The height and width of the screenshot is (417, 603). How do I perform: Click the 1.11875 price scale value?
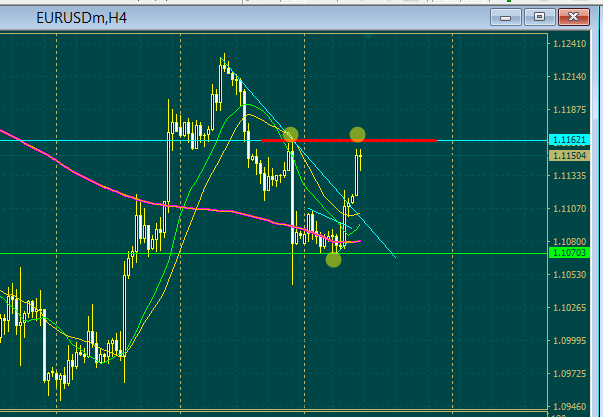click(570, 110)
